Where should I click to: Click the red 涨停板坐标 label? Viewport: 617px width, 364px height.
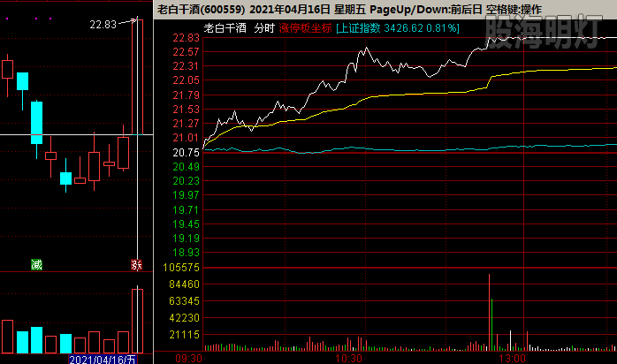pos(305,28)
